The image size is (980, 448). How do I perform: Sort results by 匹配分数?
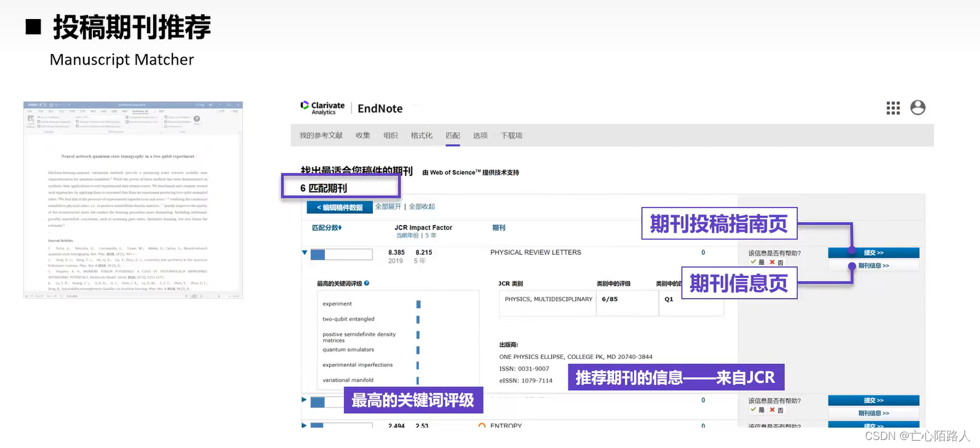pos(327,228)
